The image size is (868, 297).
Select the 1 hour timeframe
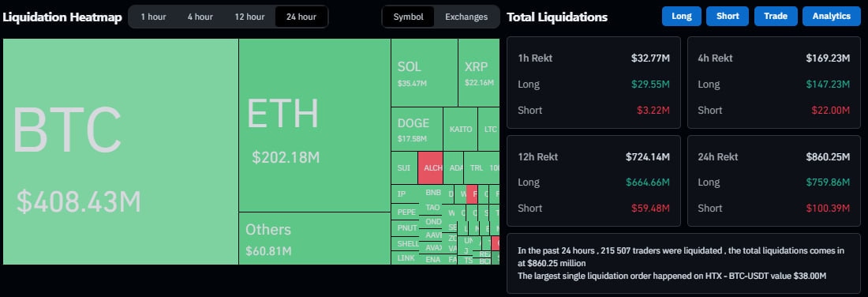tap(153, 17)
